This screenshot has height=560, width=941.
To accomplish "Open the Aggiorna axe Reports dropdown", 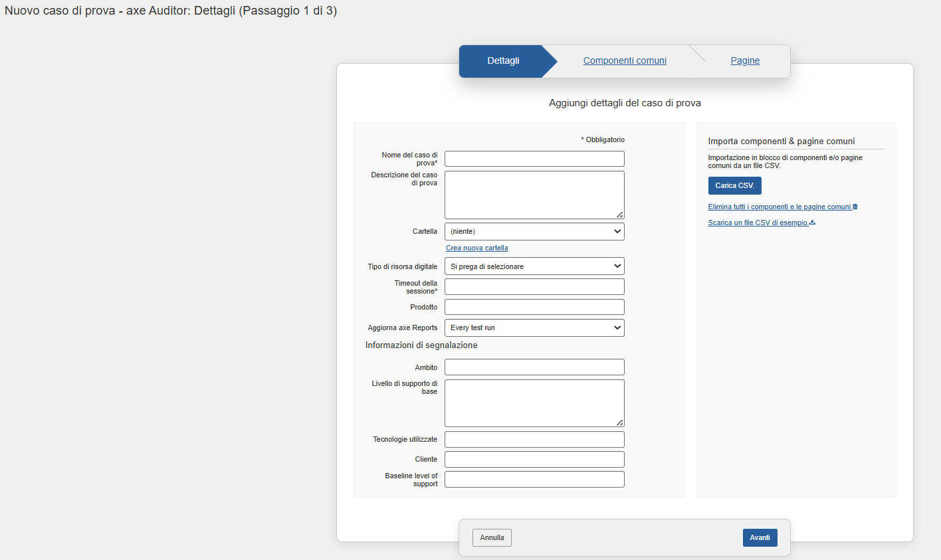I will pyautogui.click(x=534, y=327).
